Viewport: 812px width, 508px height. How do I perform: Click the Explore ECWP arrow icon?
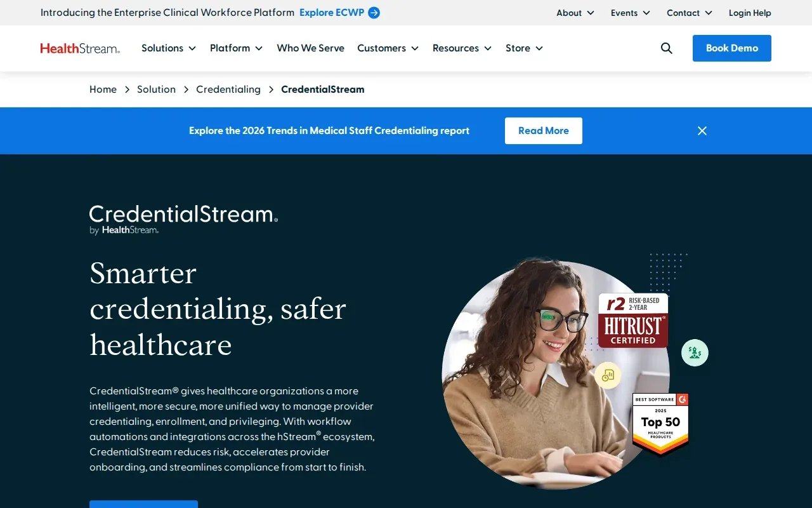tap(374, 13)
